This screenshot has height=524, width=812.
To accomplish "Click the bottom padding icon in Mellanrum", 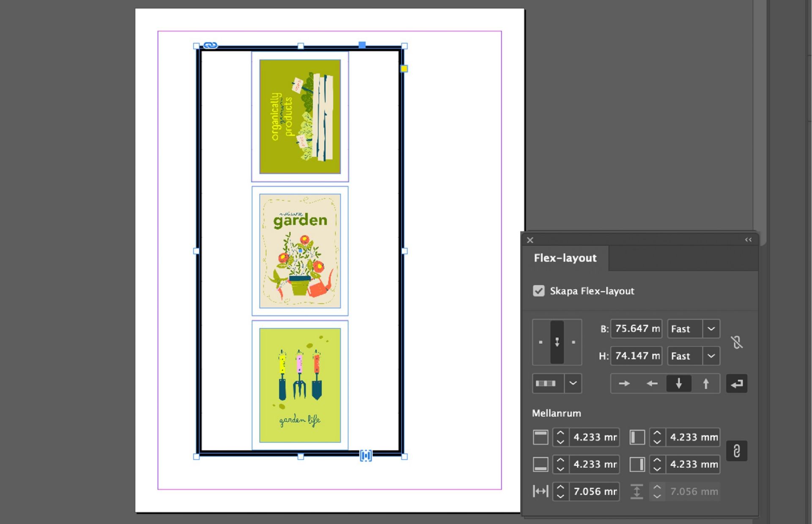I will click(540, 464).
